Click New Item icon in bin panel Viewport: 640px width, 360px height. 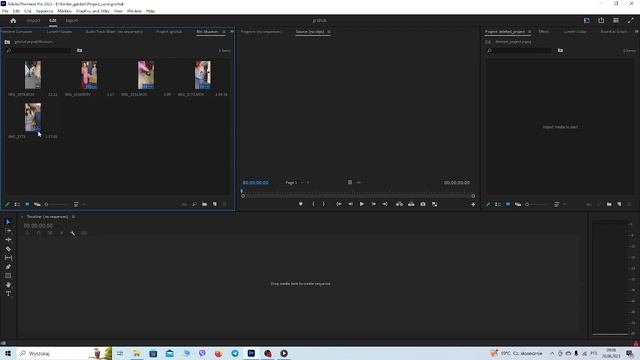[215, 204]
